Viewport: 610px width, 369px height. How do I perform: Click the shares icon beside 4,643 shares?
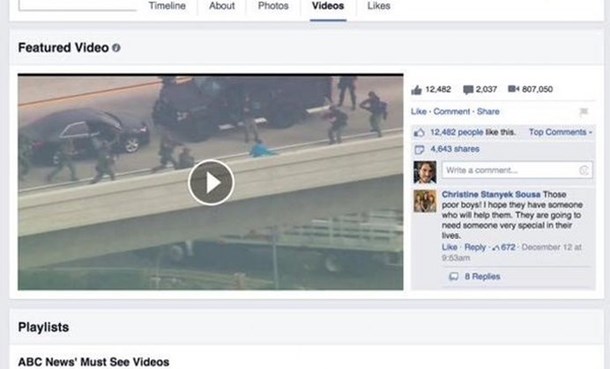pyautogui.click(x=419, y=149)
